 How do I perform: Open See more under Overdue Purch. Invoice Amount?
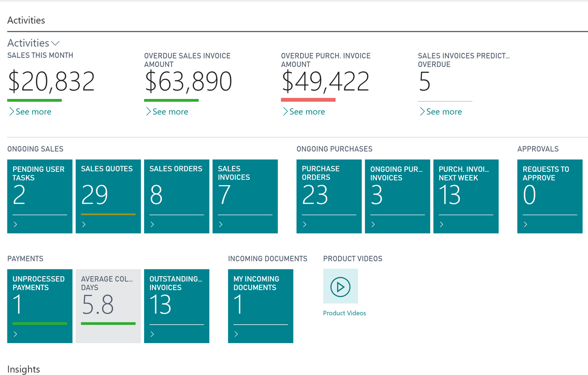click(x=304, y=112)
